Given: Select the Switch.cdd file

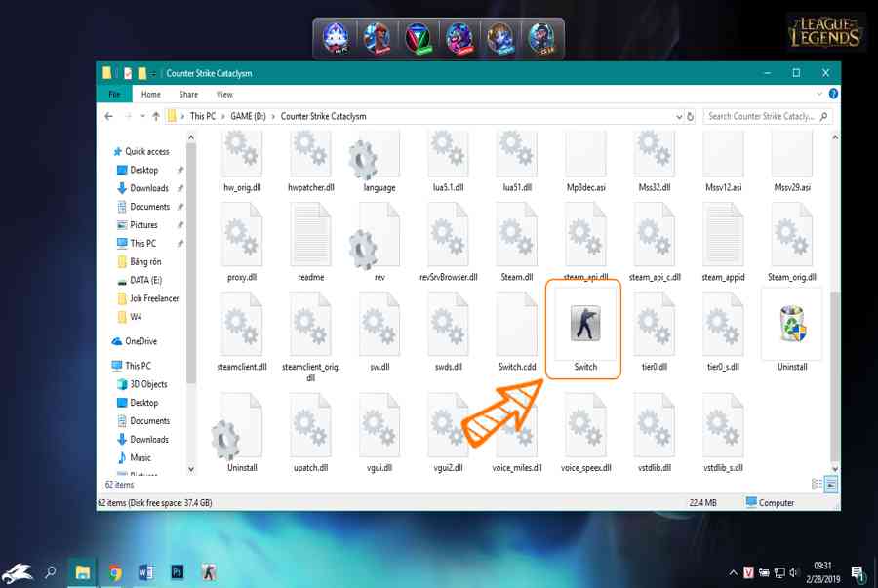Looking at the screenshot, I should tap(517, 332).
